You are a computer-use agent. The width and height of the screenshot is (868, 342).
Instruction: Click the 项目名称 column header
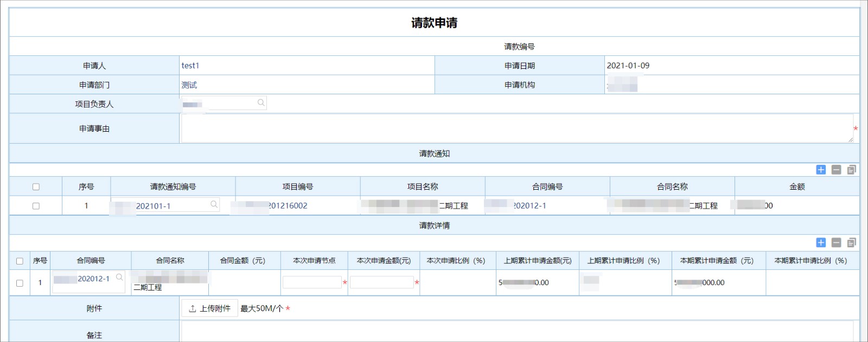(x=423, y=186)
